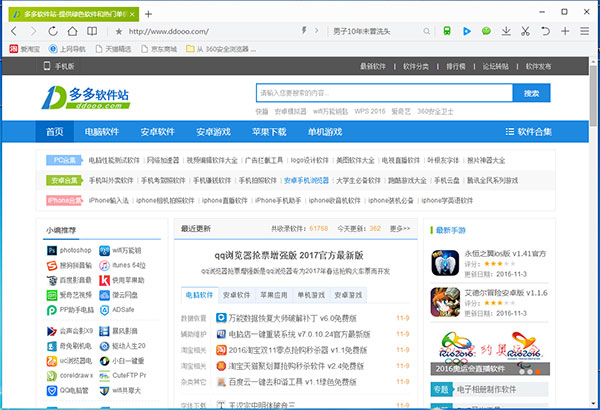Click the plus add-extension icon in toolbar
The height and width of the screenshot is (410, 600).
point(565,31)
